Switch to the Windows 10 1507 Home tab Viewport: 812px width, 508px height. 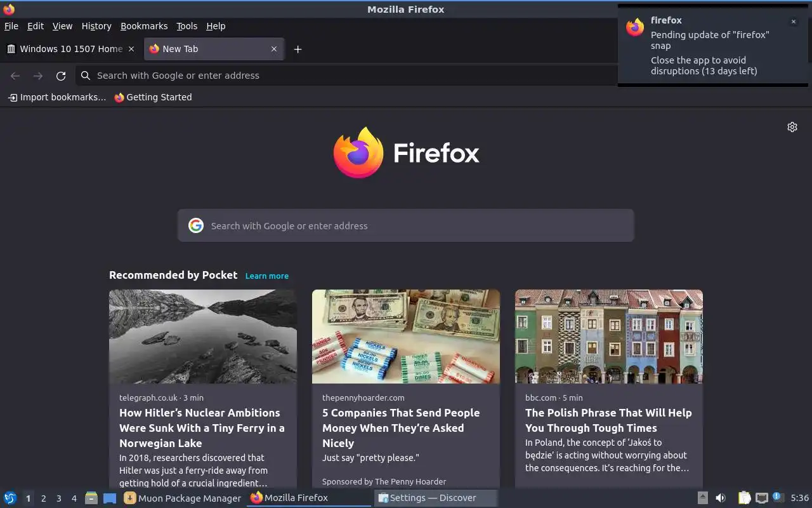point(70,49)
